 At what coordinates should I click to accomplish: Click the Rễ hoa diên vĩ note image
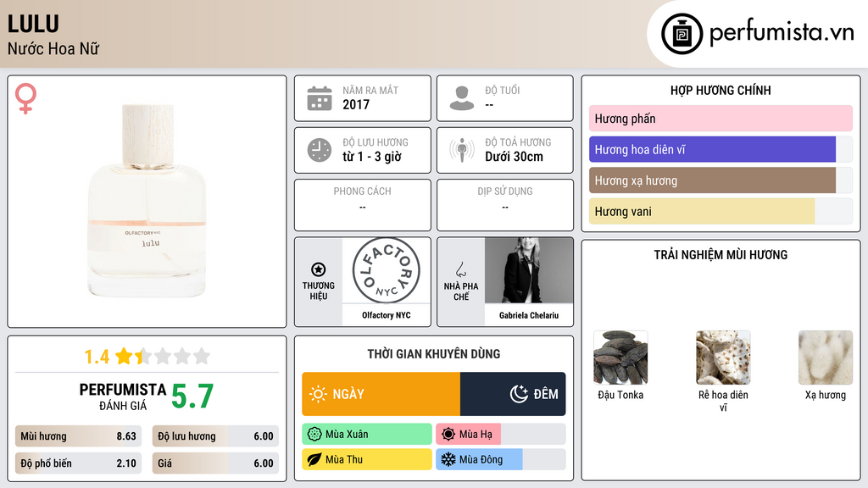pyautogui.click(x=723, y=358)
